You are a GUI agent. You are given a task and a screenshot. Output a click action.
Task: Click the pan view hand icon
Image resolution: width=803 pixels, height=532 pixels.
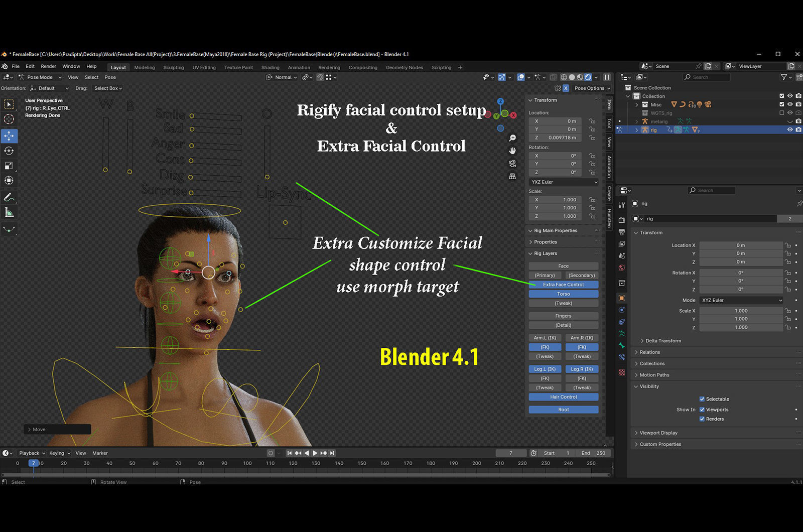512,151
